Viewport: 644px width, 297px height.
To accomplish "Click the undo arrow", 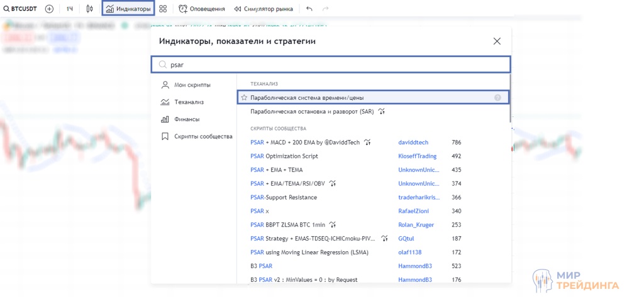I will (x=309, y=9).
